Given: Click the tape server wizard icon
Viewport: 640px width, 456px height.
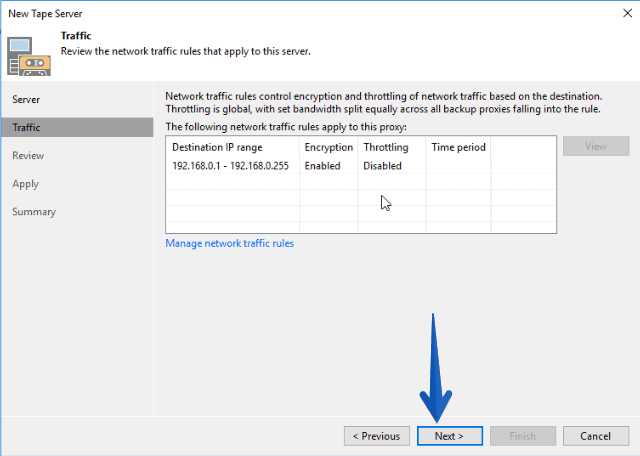Looking at the screenshot, I should 29,56.
